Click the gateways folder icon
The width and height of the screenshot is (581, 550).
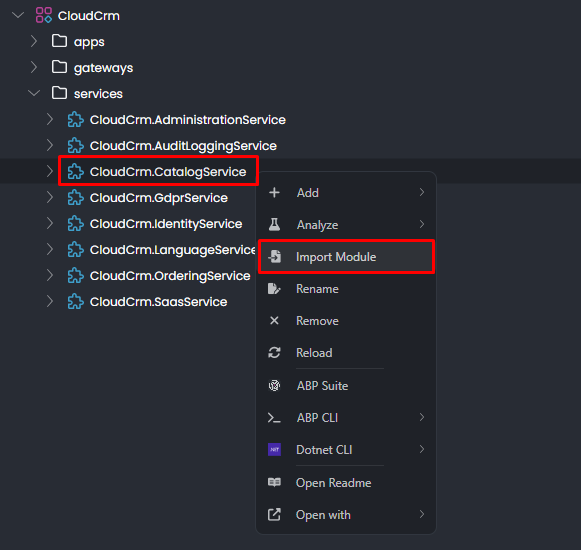[59, 67]
